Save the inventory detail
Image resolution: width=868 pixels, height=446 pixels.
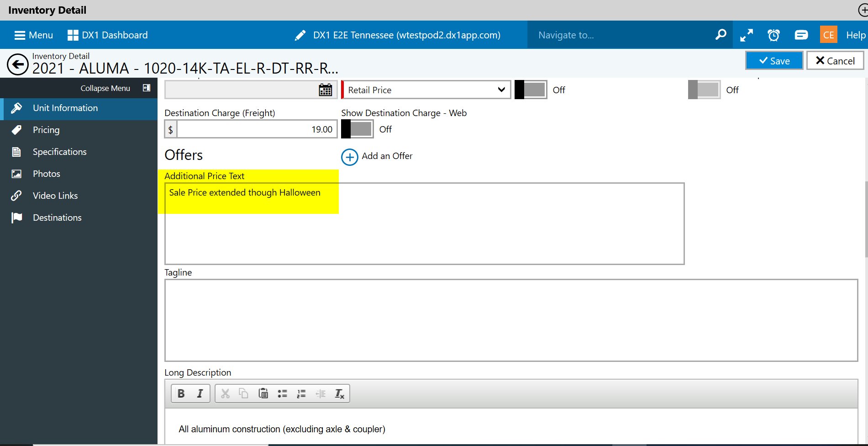coord(774,60)
